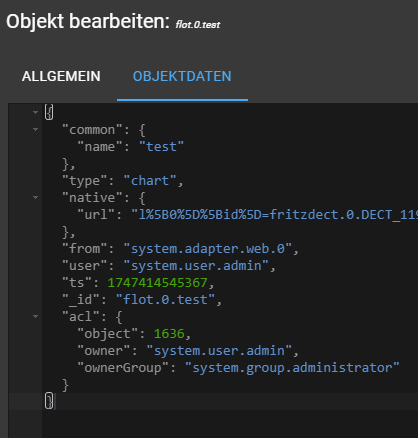The height and width of the screenshot is (438, 418).
Task: Click the "chart" type value
Action: (150, 181)
